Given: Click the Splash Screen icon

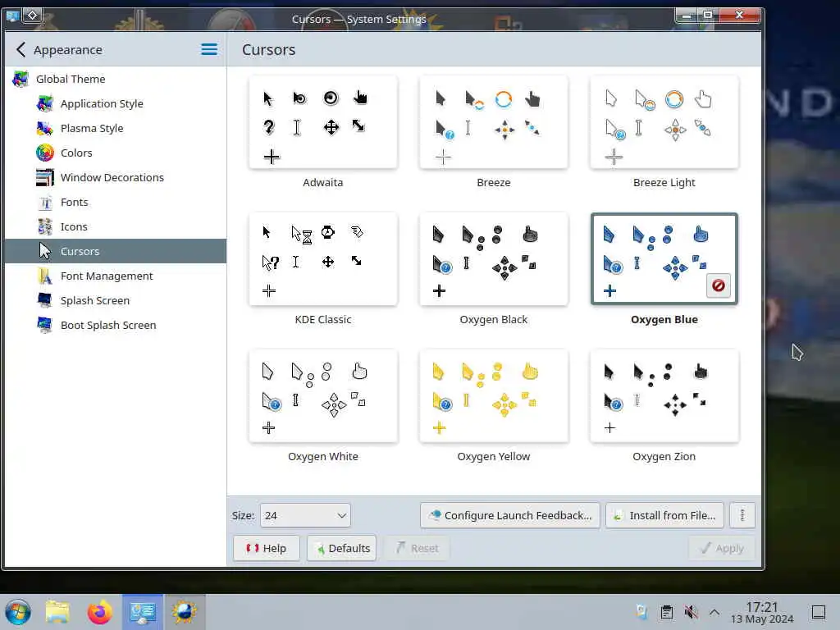Looking at the screenshot, I should [x=45, y=300].
